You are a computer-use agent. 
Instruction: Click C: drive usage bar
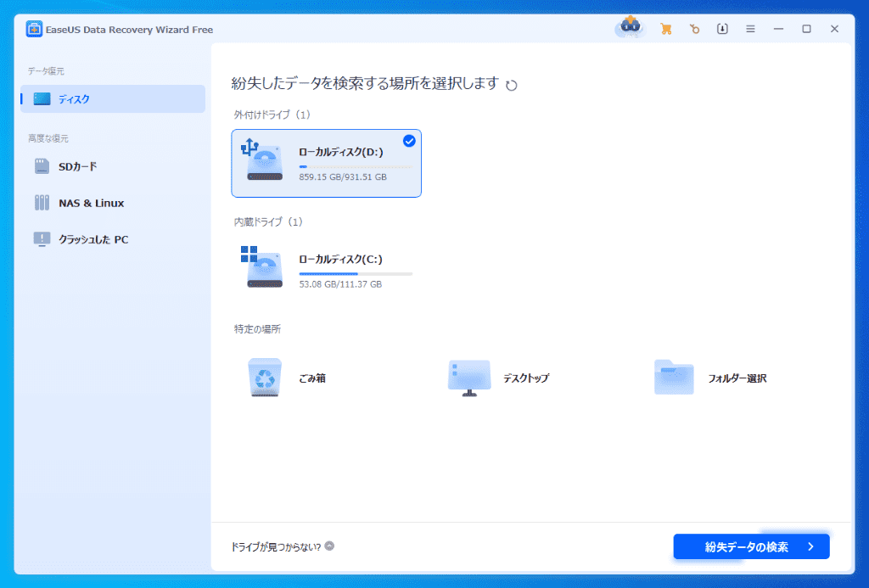[356, 274]
